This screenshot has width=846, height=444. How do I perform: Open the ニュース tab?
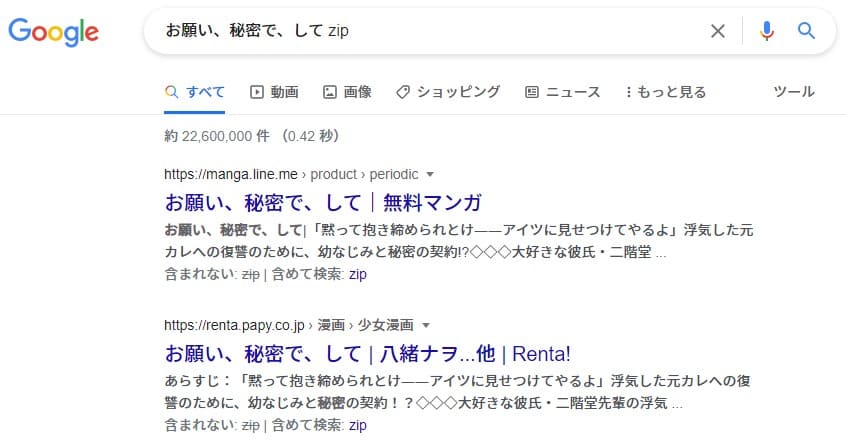click(x=563, y=92)
